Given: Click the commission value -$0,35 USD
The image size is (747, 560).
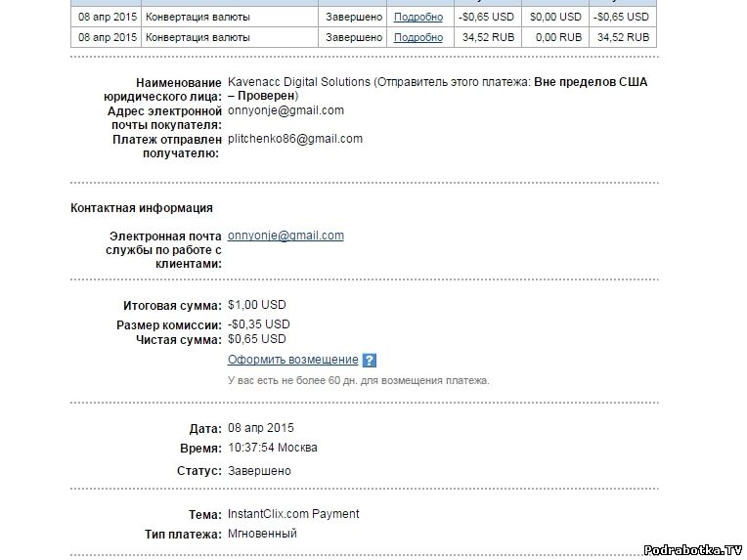Looking at the screenshot, I should [258, 323].
